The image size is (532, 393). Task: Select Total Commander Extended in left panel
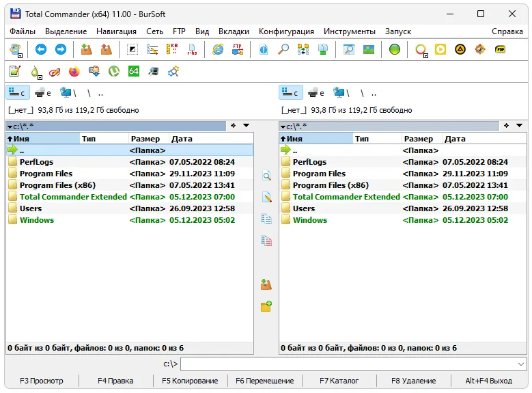pyautogui.click(x=130, y=197)
